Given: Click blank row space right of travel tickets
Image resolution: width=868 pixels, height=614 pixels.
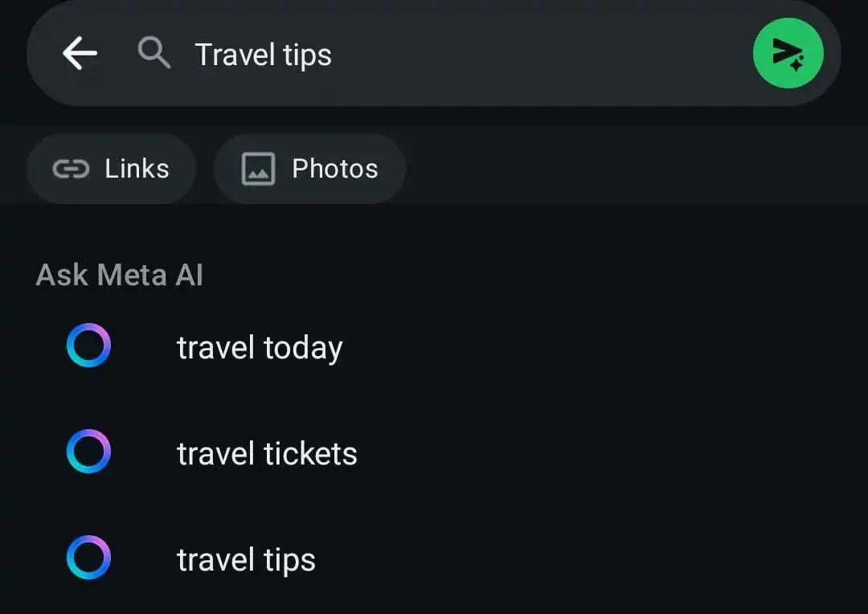Looking at the screenshot, I should (603, 454).
